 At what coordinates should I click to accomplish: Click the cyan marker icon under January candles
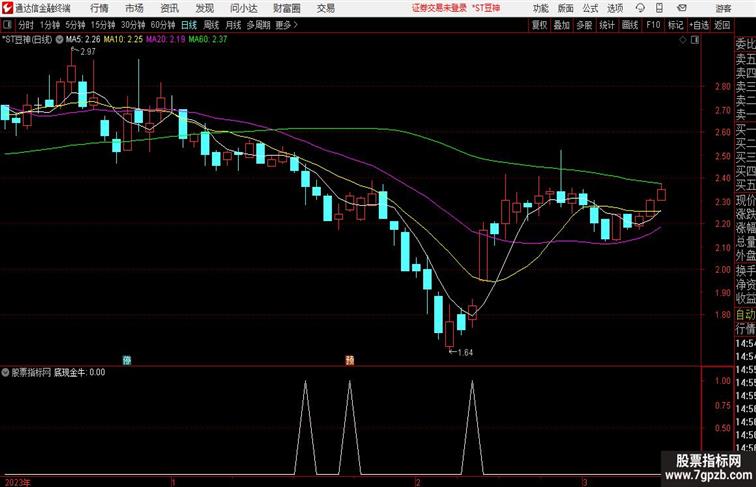point(127,360)
